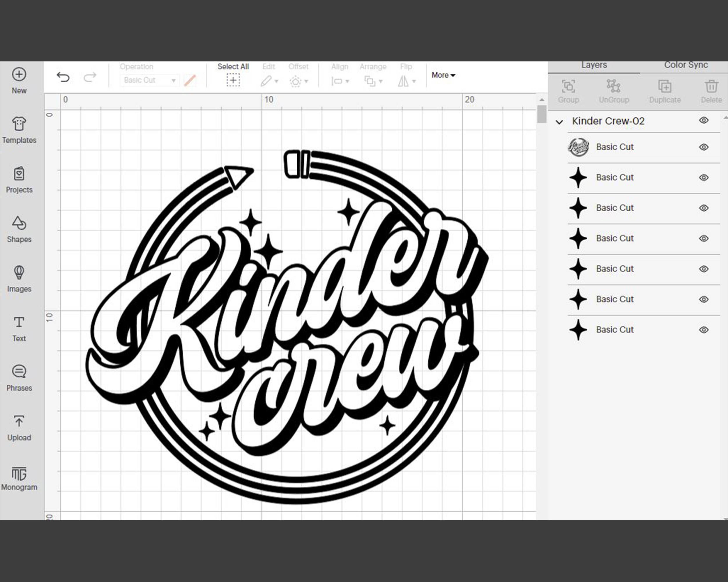Image resolution: width=728 pixels, height=582 pixels.
Task: Switch to the Color Sync tab
Action: click(x=685, y=65)
